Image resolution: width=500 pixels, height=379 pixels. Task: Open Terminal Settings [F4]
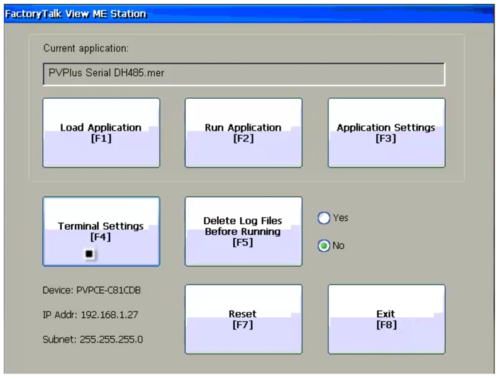tap(101, 231)
